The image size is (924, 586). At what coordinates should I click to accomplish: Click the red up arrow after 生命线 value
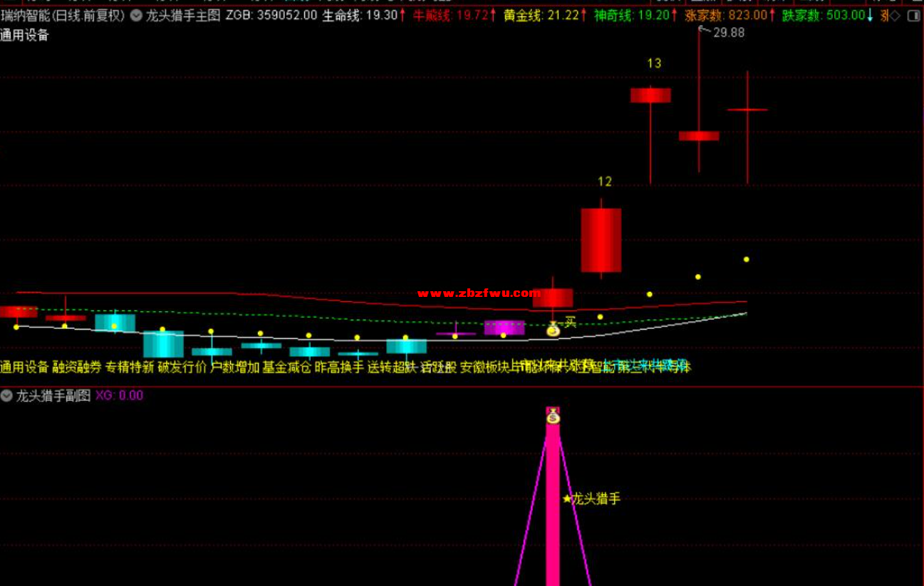(x=403, y=15)
